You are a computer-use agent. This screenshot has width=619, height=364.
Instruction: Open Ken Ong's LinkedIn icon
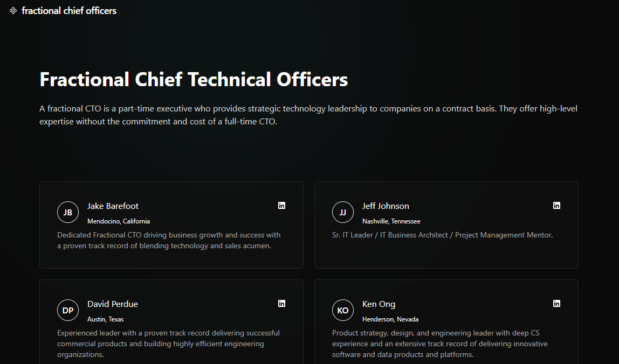click(556, 303)
